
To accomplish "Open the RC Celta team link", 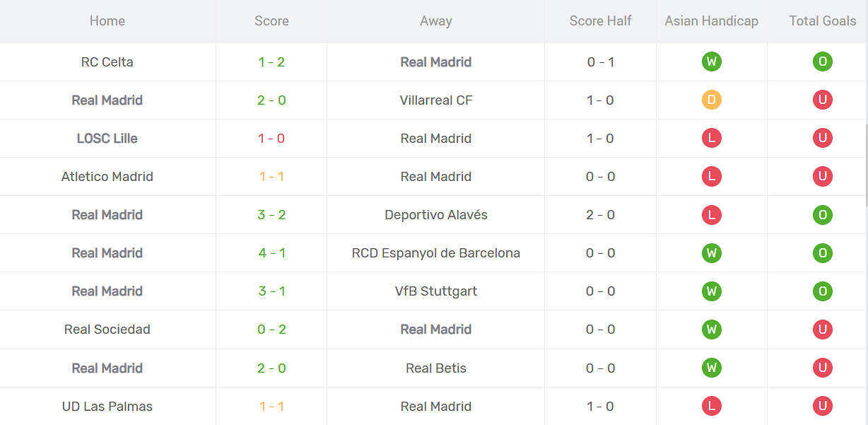I will click(107, 62).
